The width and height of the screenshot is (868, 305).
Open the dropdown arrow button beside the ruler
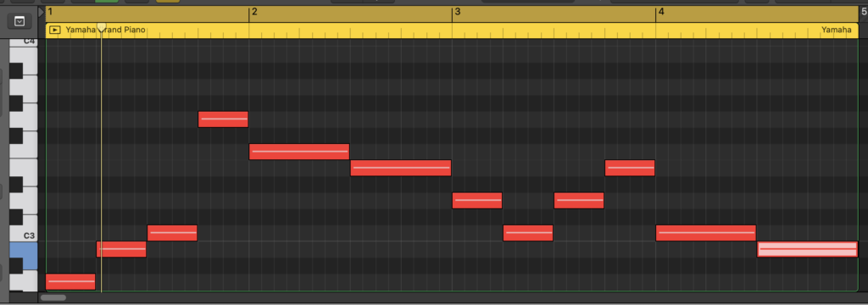click(19, 21)
